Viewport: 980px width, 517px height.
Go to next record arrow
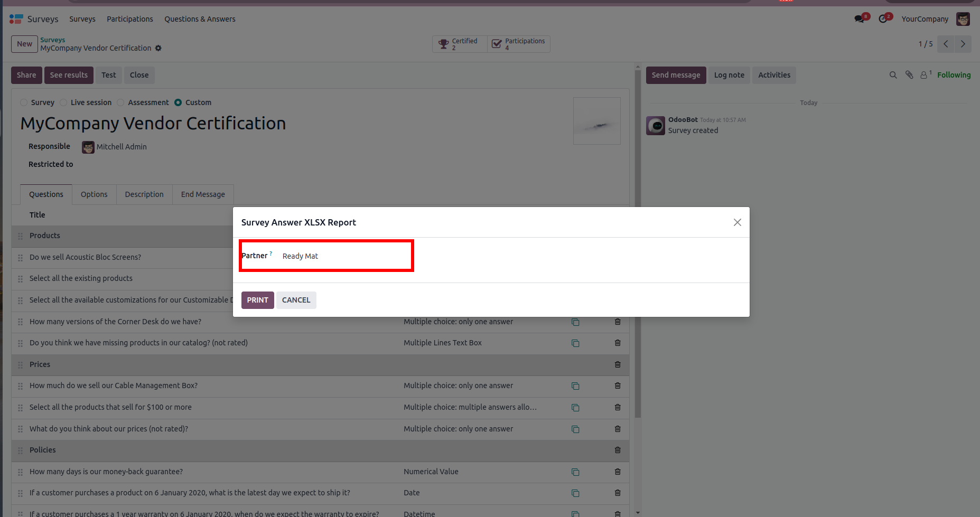[x=963, y=44]
